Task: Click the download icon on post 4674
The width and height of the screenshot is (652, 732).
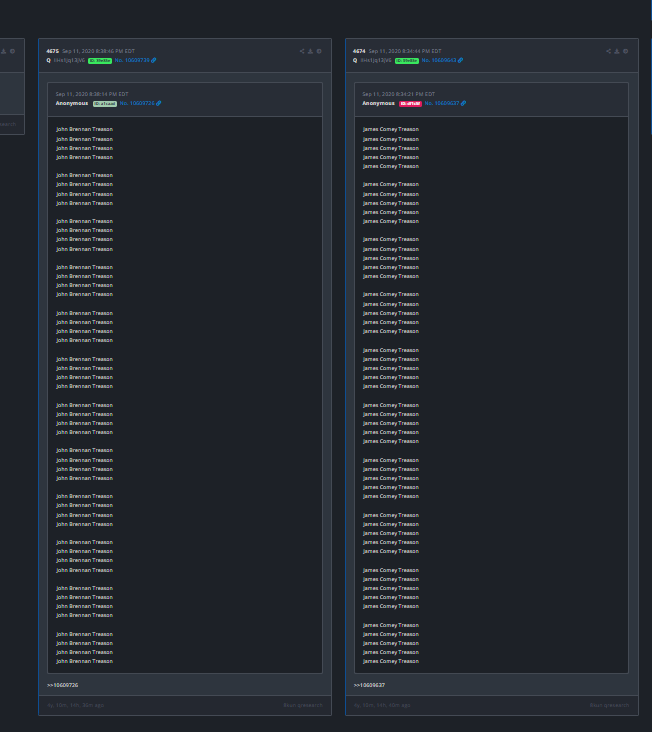Action: coord(617,51)
